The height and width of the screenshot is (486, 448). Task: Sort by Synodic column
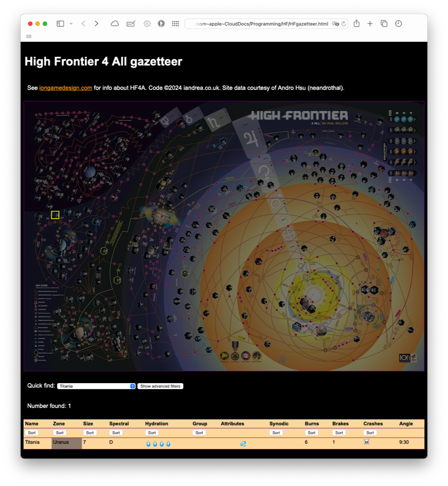tap(276, 433)
